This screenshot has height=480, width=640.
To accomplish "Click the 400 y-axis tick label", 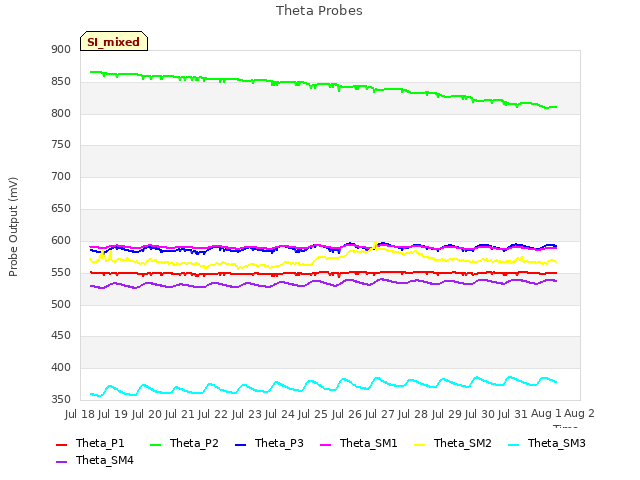I will tap(61, 367).
